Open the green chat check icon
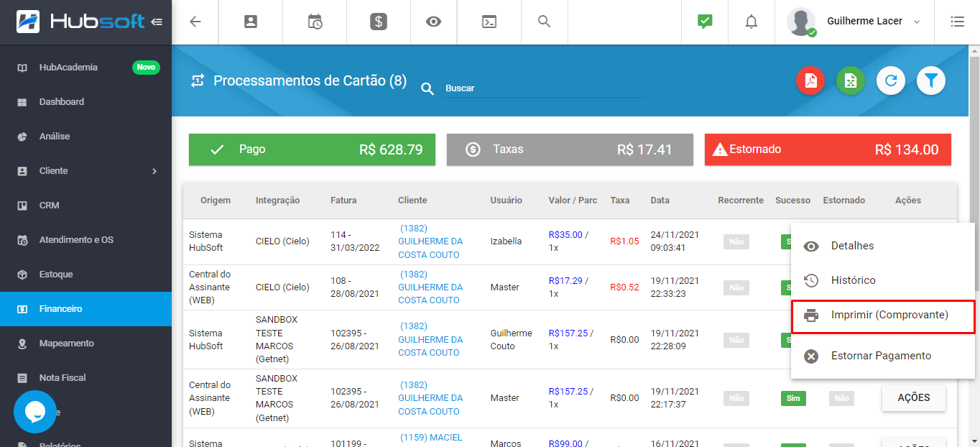 coord(705,22)
